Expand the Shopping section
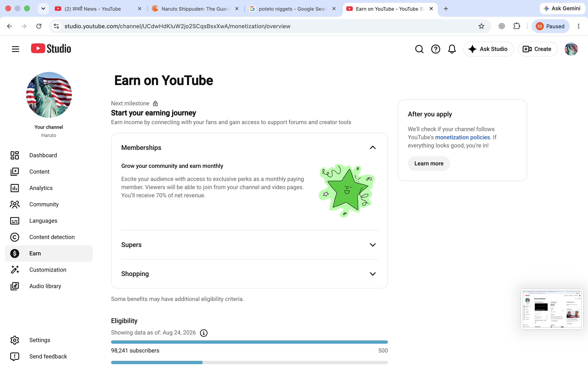 coord(372,274)
